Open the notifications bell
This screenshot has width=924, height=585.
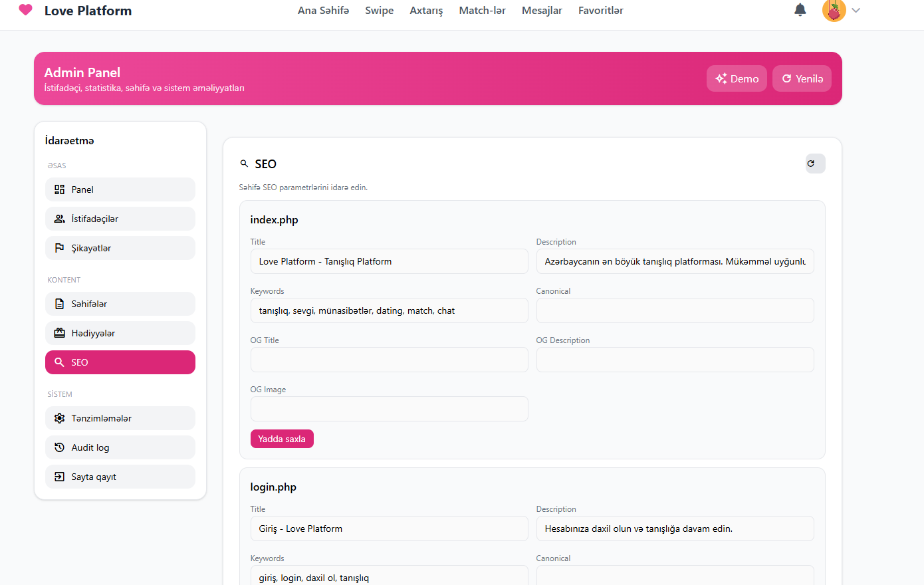click(x=800, y=10)
